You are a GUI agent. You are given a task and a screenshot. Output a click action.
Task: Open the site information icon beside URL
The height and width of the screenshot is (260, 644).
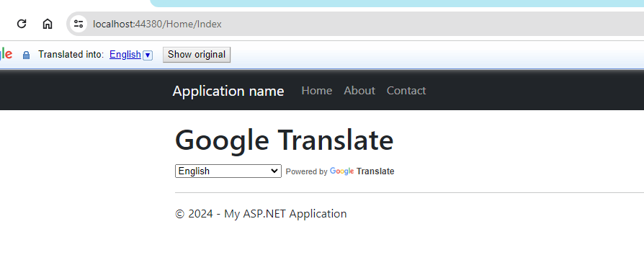[x=79, y=24]
